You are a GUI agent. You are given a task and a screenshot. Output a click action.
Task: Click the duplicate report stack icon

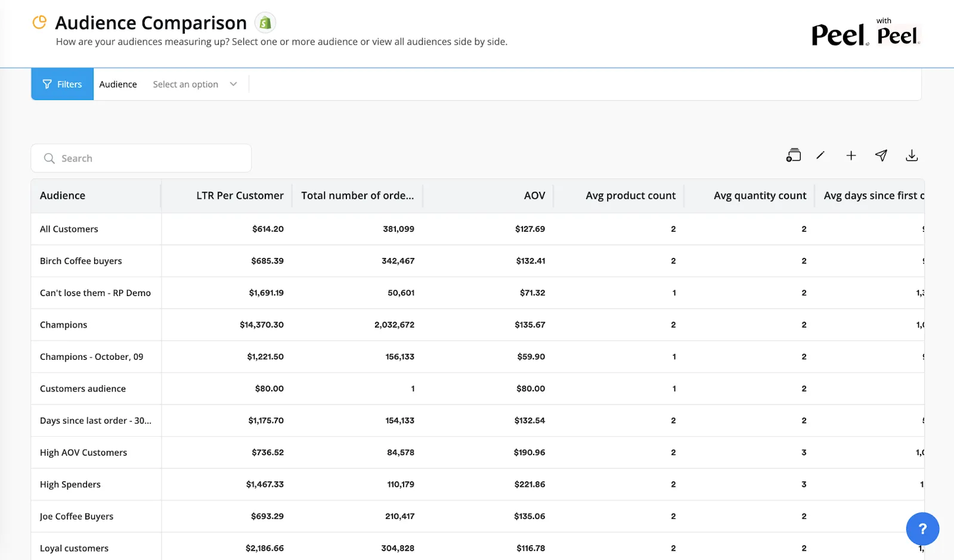pos(793,155)
